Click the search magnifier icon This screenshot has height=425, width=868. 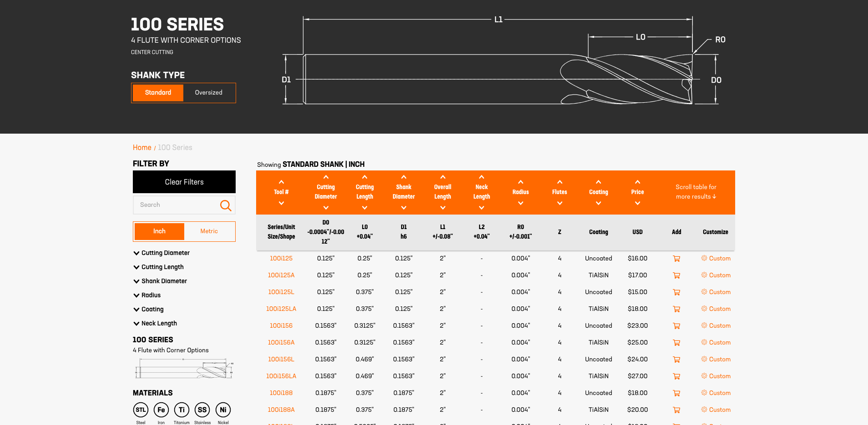point(226,205)
